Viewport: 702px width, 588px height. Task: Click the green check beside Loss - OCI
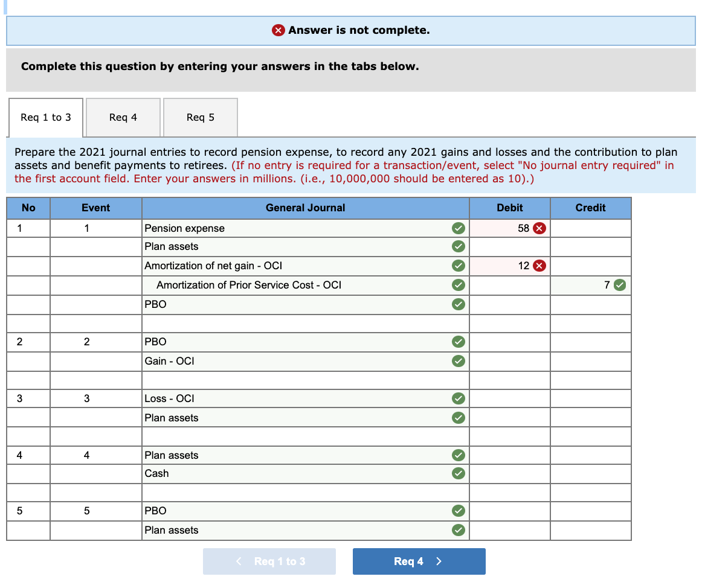pos(458,398)
